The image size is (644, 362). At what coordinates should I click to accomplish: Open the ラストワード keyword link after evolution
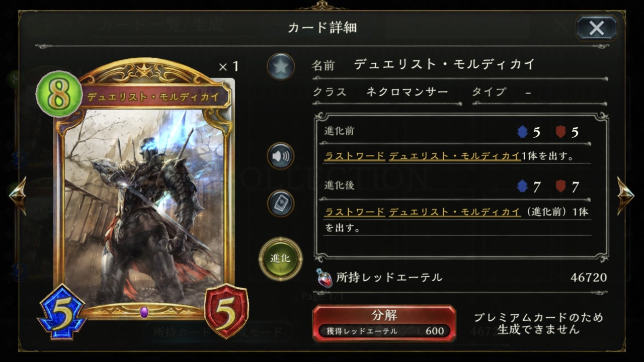tap(355, 212)
